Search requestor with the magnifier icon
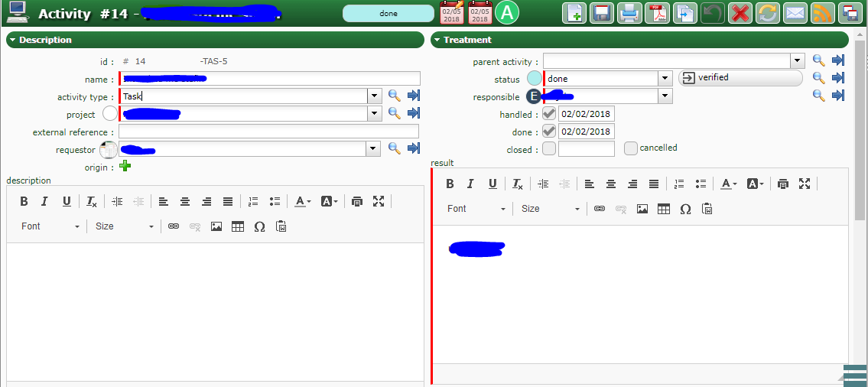Viewport: 868px width, 387px height. pyautogui.click(x=394, y=148)
